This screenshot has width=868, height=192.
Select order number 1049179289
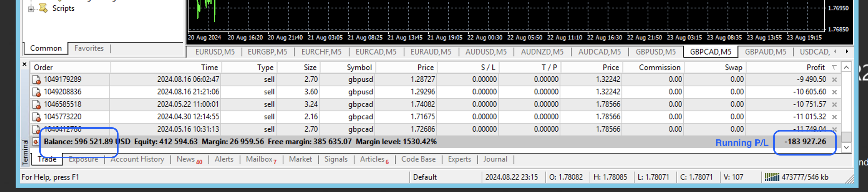[63, 79]
